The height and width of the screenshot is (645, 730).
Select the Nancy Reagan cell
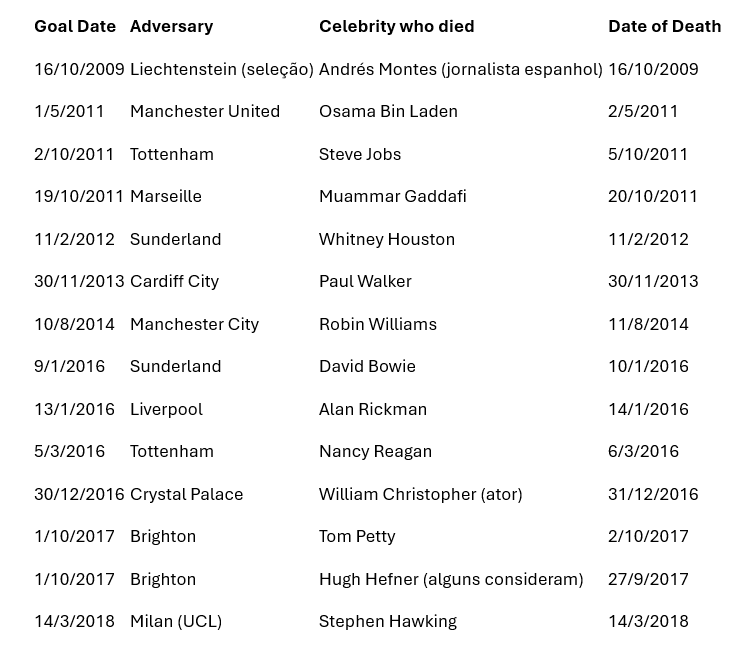coord(375,452)
